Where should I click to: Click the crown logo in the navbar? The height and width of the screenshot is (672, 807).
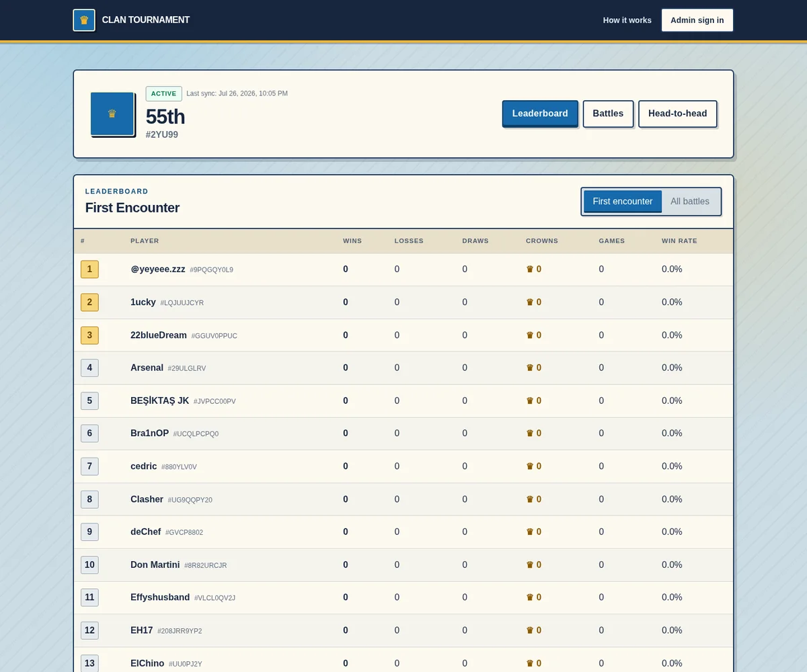pos(84,20)
